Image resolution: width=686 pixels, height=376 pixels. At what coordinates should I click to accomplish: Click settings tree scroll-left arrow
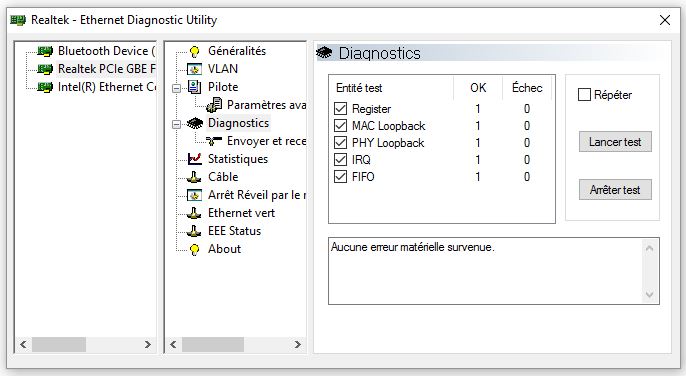pos(173,344)
